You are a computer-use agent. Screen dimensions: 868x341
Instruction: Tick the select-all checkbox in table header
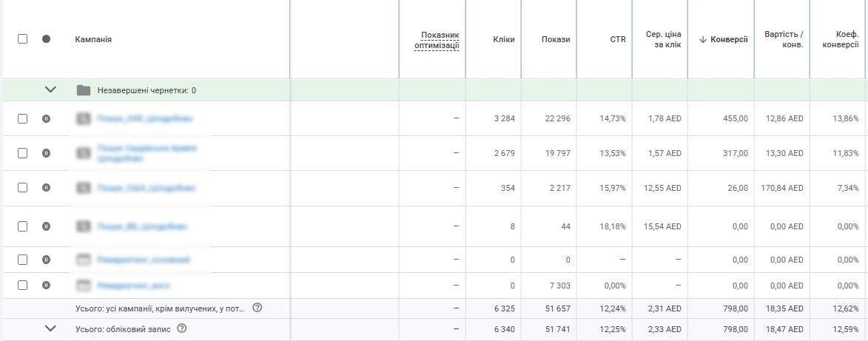pos(22,39)
